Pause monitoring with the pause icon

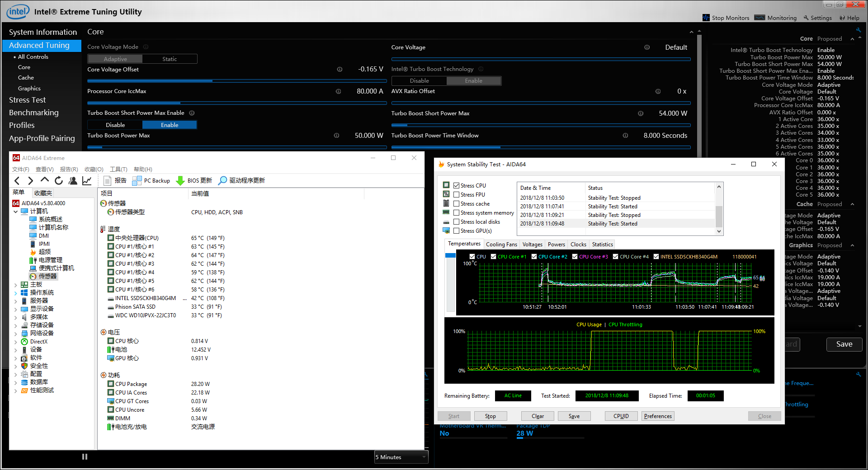click(85, 457)
